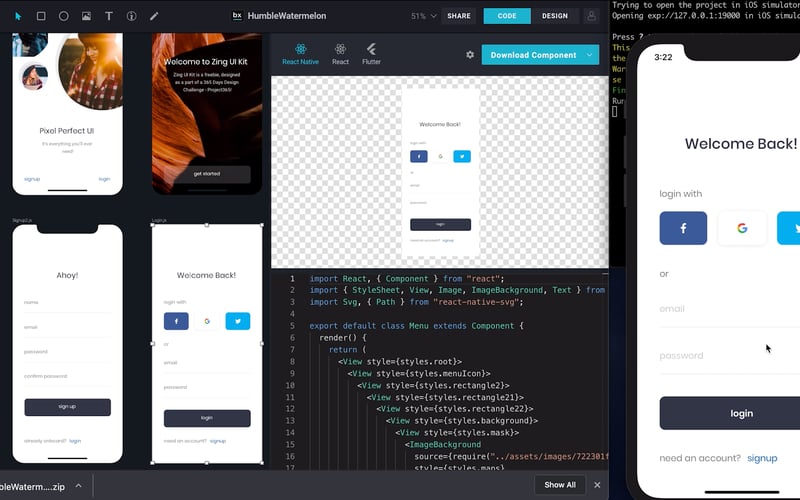Switch to DESIGN mode
The image size is (800, 500).
tap(555, 16)
